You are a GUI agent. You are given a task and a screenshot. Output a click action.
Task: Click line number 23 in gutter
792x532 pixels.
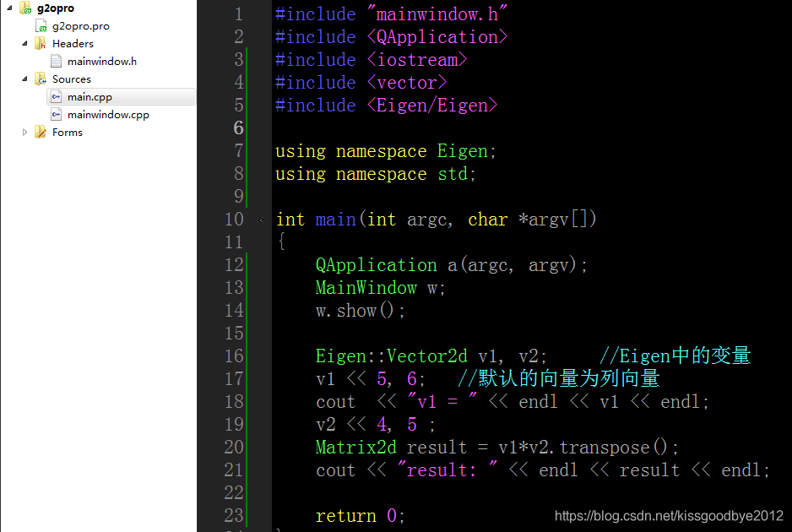[x=234, y=515]
